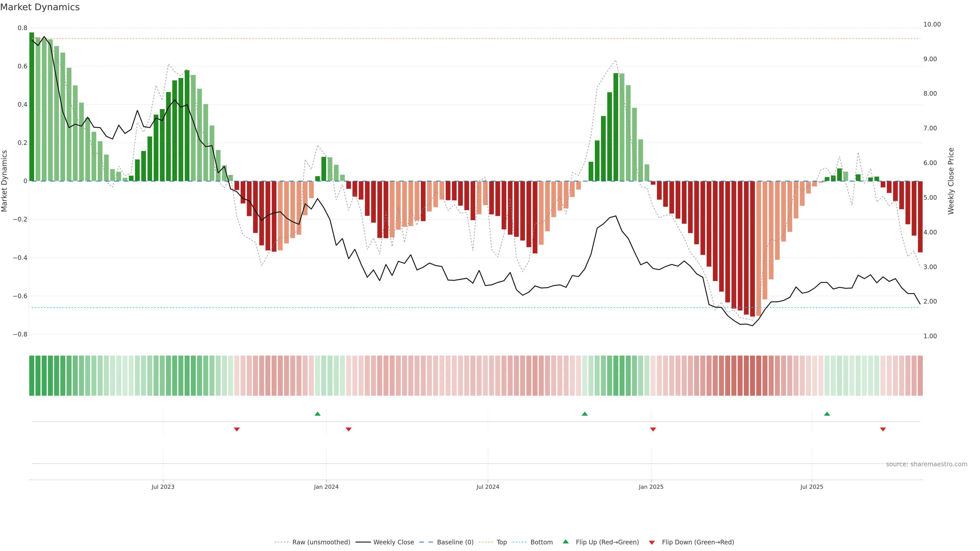Click the Jul 2024 x-axis label
This screenshot has width=980, height=551.
(488, 487)
